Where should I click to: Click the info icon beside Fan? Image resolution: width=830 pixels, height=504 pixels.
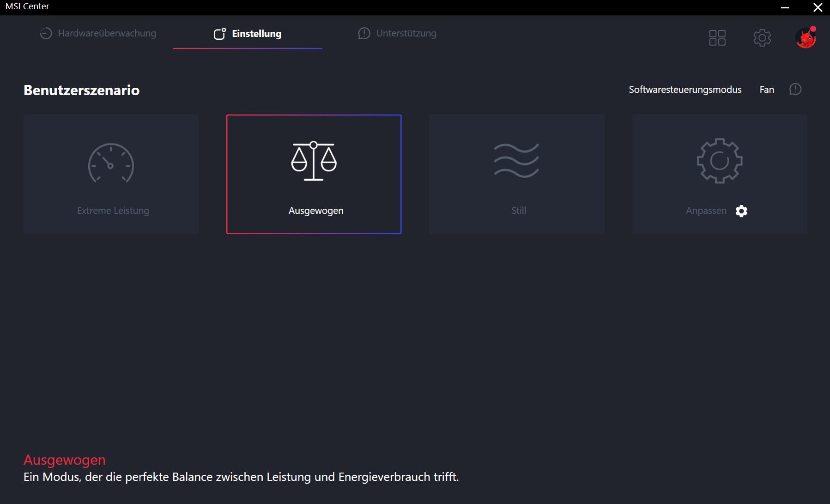[x=795, y=89]
